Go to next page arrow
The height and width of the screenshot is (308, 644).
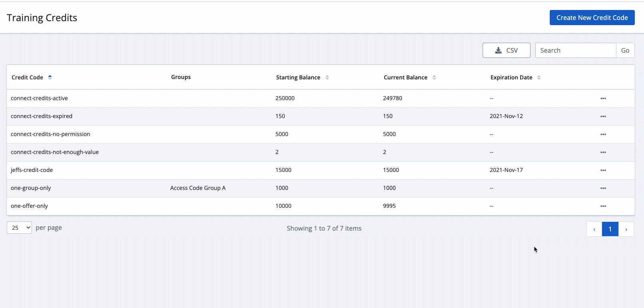coord(626,229)
